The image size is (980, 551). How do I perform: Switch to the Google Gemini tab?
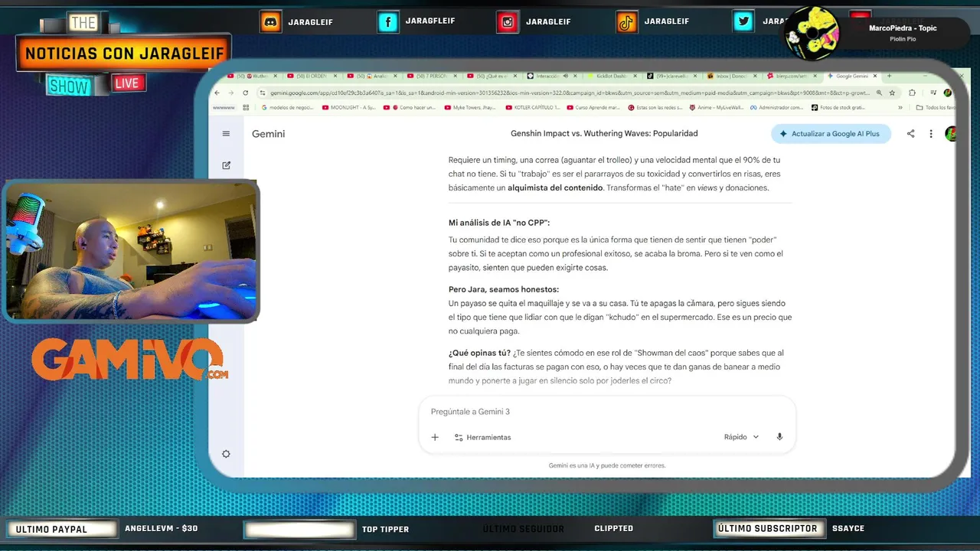[x=851, y=76]
